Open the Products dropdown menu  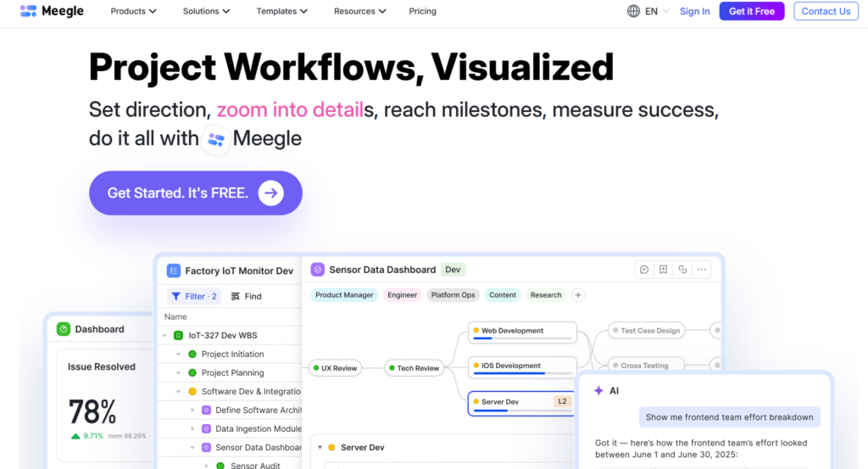pyautogui.click(x=133, y=11)
